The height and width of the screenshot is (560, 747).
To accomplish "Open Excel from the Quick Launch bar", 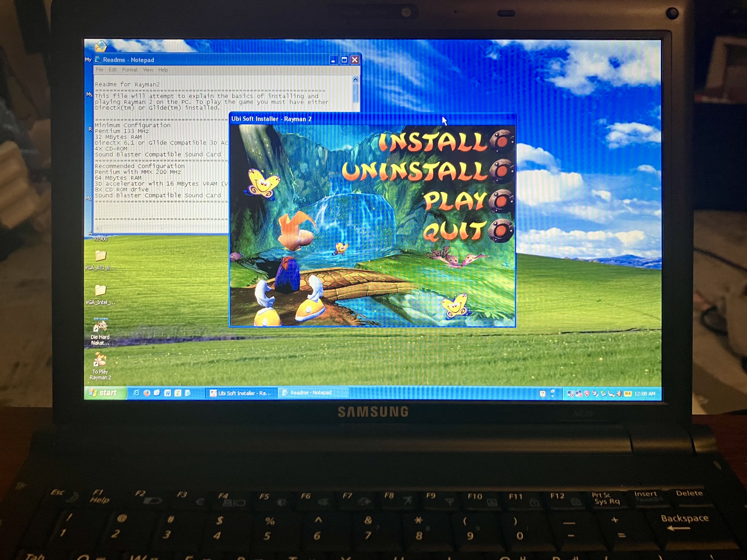I will (178, 393).
